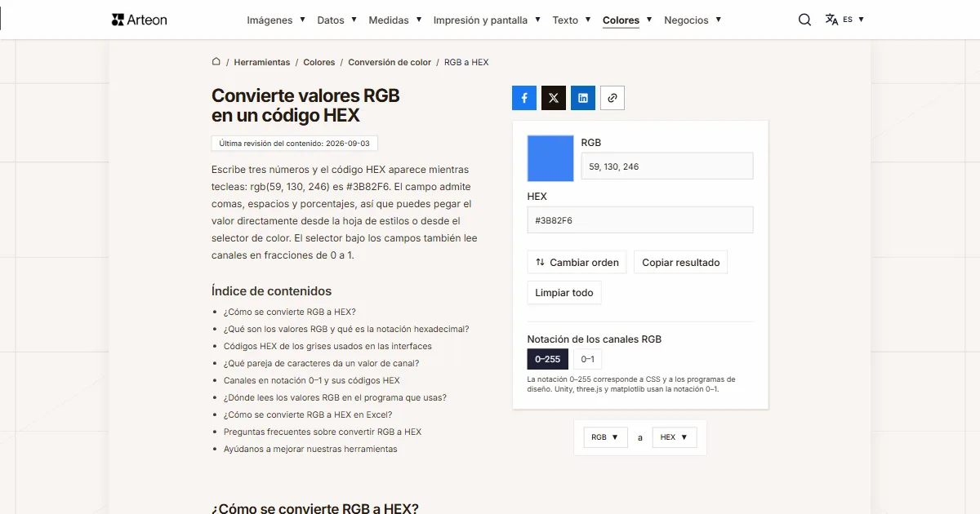
Task: Share page on Facebook
Action: coord(524,98)
